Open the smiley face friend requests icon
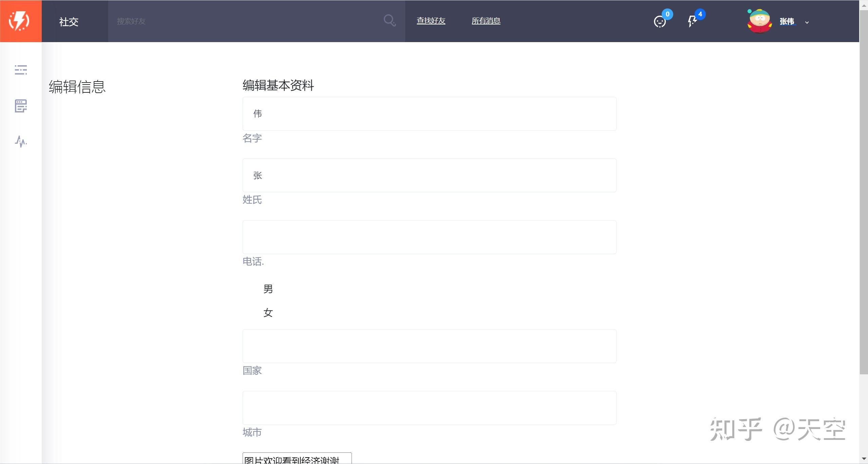Viewport: 868px width, 464px height. (x=659, y=22)
